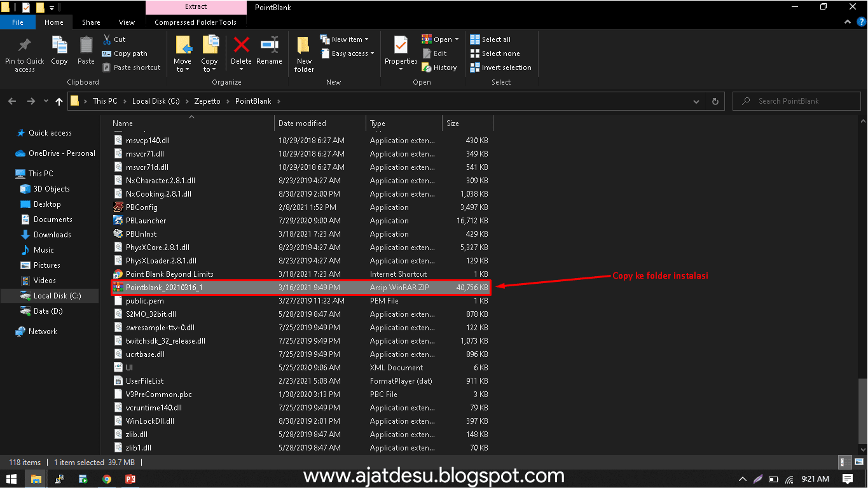Click the red Delete icon
The width and height of the screenshot is (868, 488).
(x=241, y=45)
